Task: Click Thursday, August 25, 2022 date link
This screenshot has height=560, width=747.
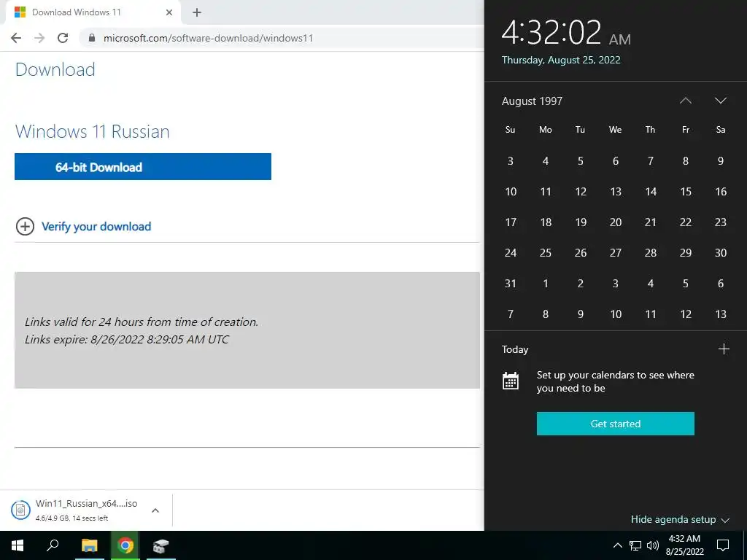Action: coord(561,60)
